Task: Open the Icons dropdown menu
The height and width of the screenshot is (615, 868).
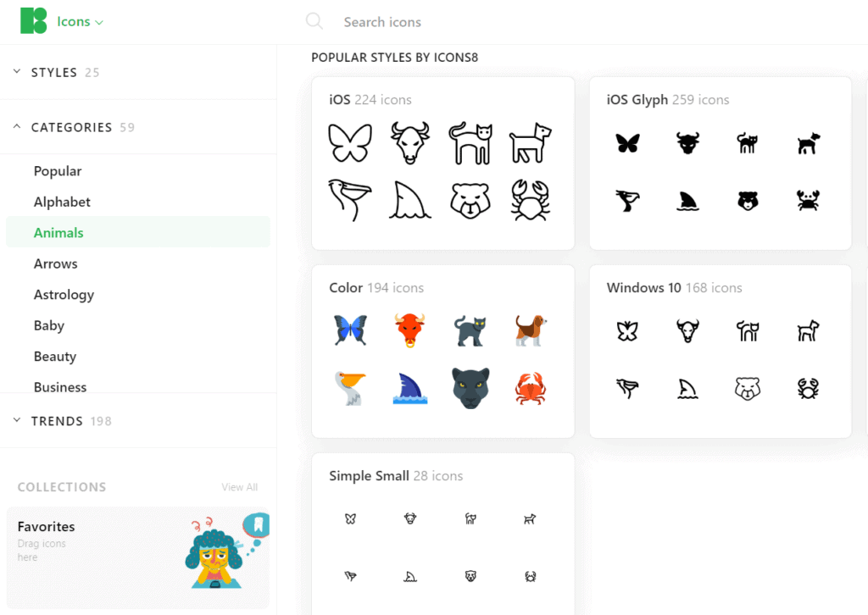Action: point(80,21)
